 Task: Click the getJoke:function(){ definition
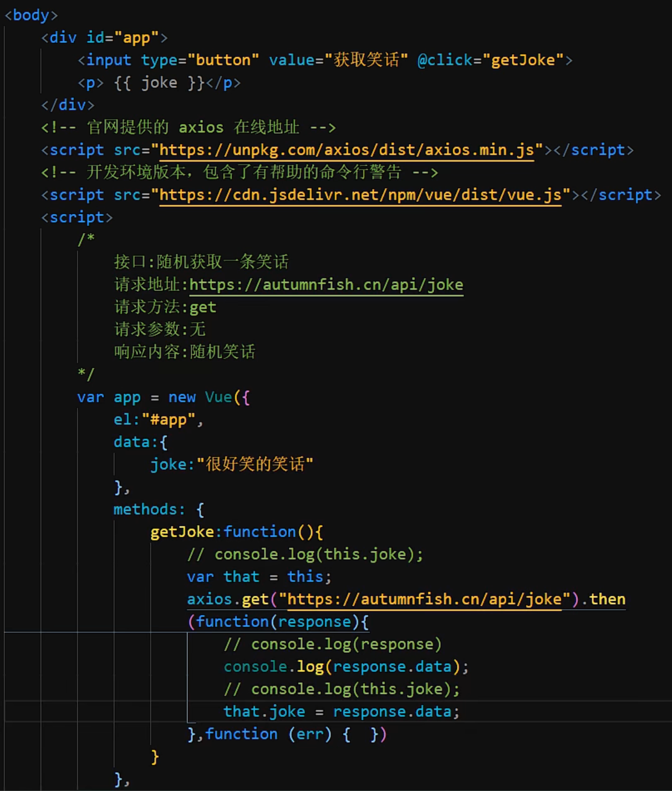[x=237, y=532]
